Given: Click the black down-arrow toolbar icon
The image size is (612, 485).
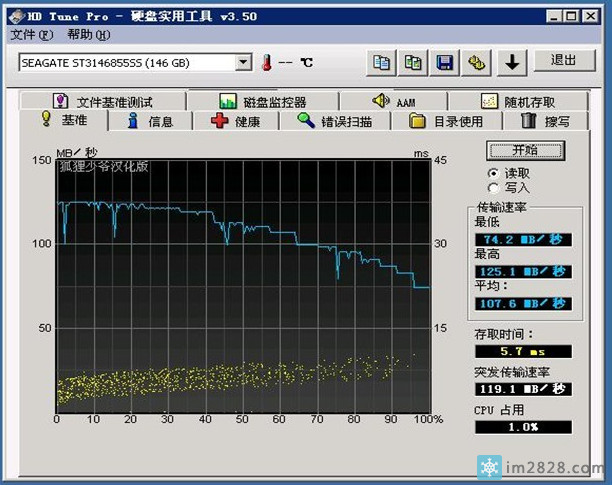Looking at the screenshot, I should tap(512, 62).
